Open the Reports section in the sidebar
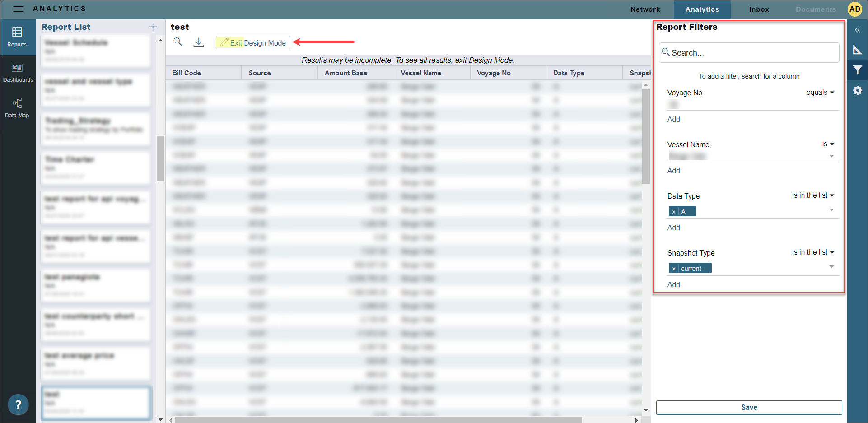The width and height of the screenshot is (868, 423). [17, 37]
